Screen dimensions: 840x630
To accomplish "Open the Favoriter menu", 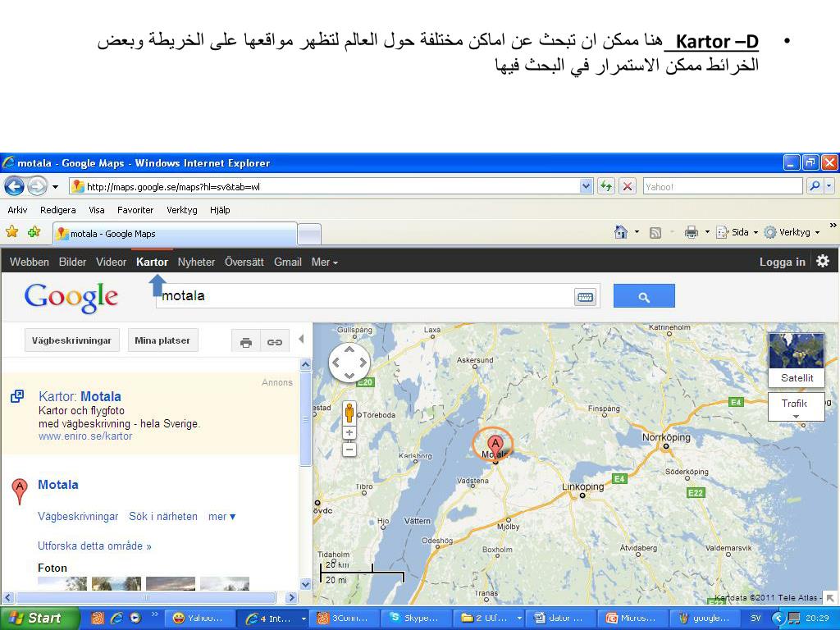I will 135,210.
